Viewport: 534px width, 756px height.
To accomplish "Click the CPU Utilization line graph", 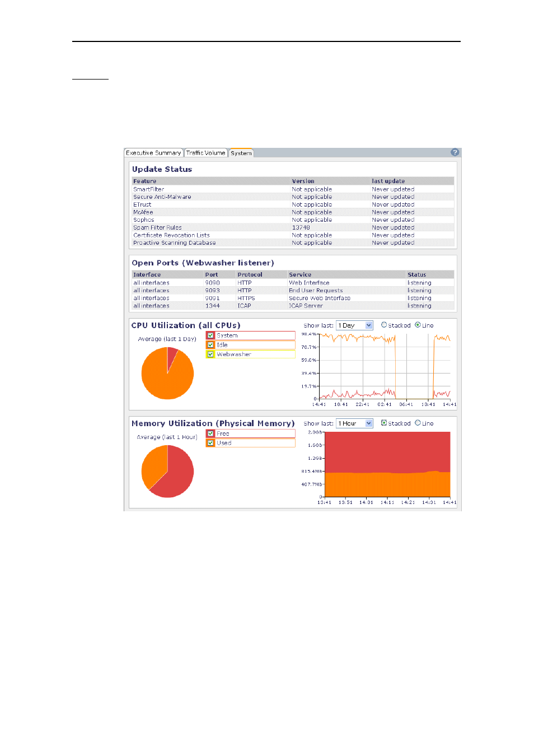I will coord(385,366).
